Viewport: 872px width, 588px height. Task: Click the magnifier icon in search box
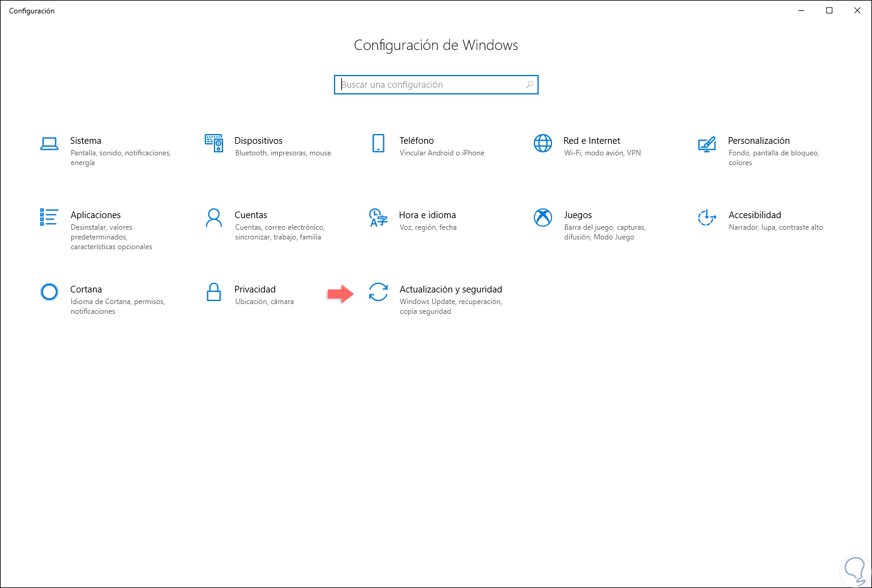pos(530,85)
